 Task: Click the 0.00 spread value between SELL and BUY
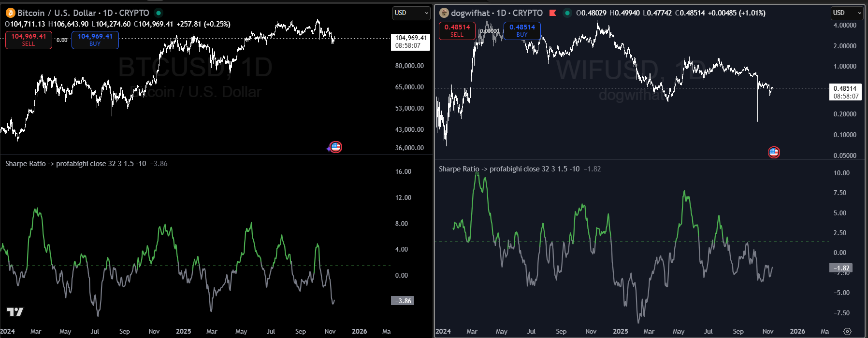pyautogui.click(x=62, y=40)
